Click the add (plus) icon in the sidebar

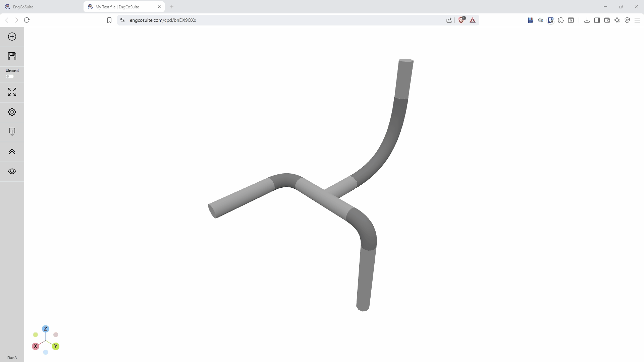12,37
